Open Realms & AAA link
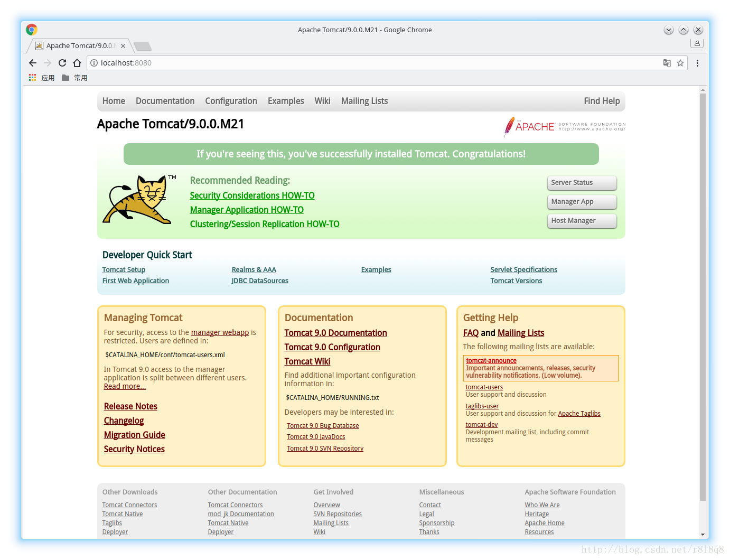Image resolution: width=730 pixels, height=560 pixels. (254, 269)
